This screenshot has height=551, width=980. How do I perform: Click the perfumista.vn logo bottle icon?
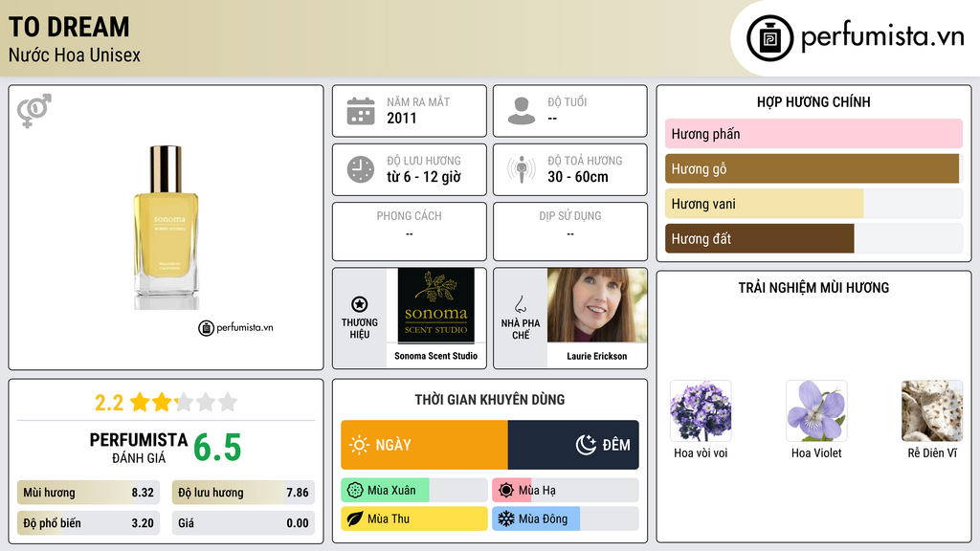tap(769, 38)
